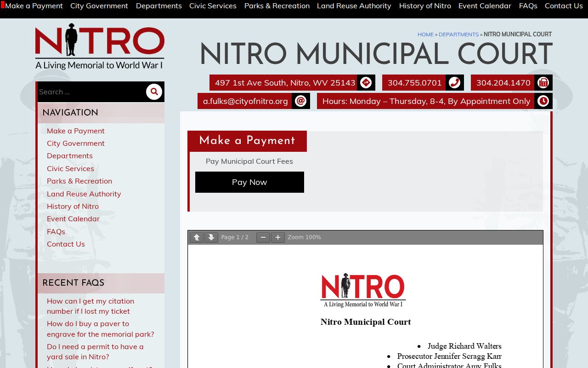This screenshot has width=588, height=368.
Task: Click the fax icon next to 304.204.1470
Action: (543, 83)
